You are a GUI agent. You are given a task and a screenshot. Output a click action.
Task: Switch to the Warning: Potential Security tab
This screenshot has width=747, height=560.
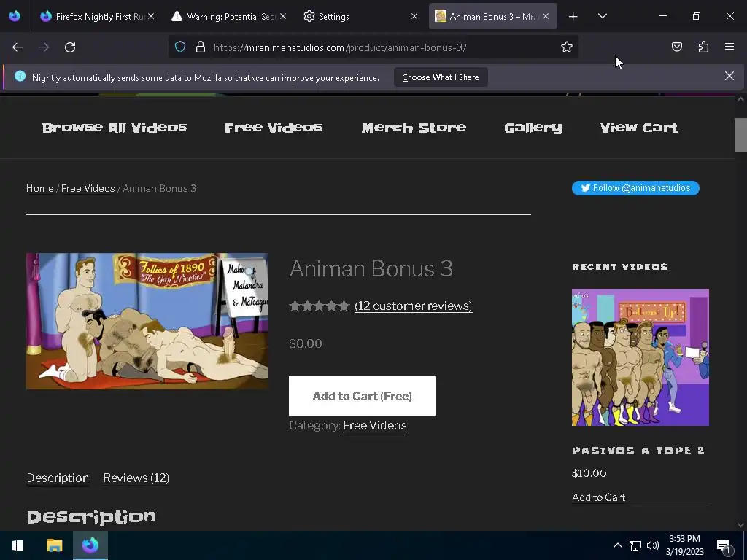(229, 16)
